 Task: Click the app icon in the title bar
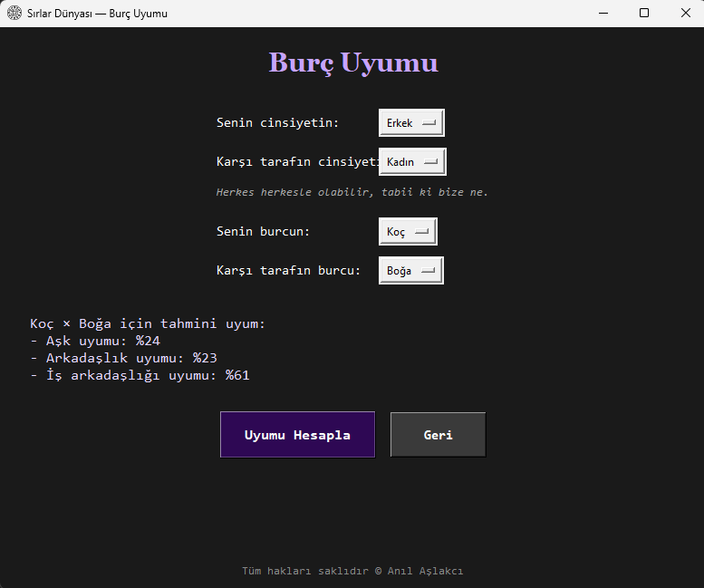[x=14, y=13]
